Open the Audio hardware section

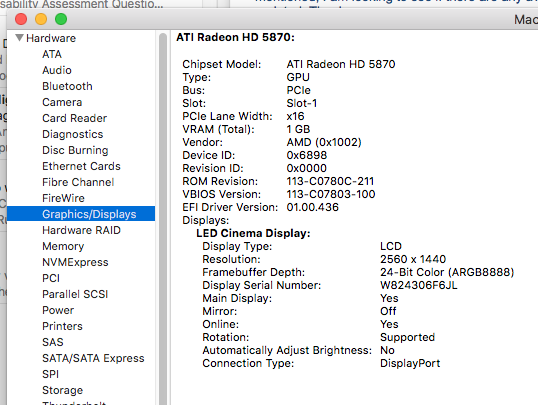point(57,70)
